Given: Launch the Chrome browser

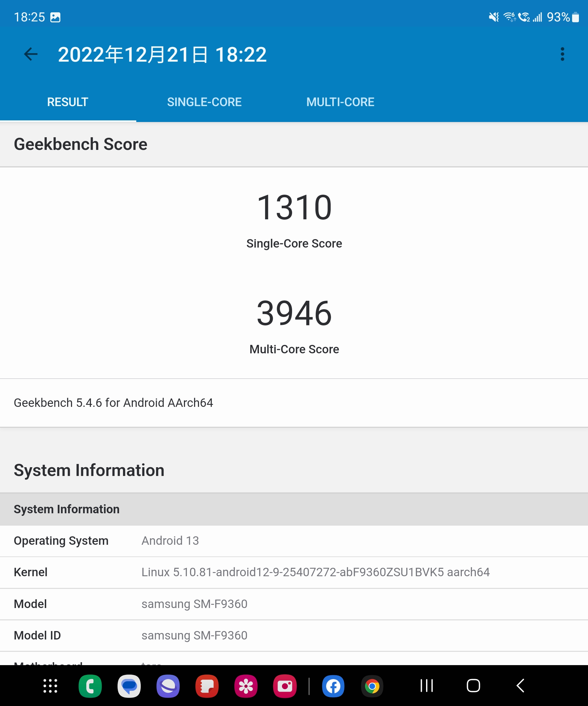Looking at the screenshot, I should click(372, 686).
